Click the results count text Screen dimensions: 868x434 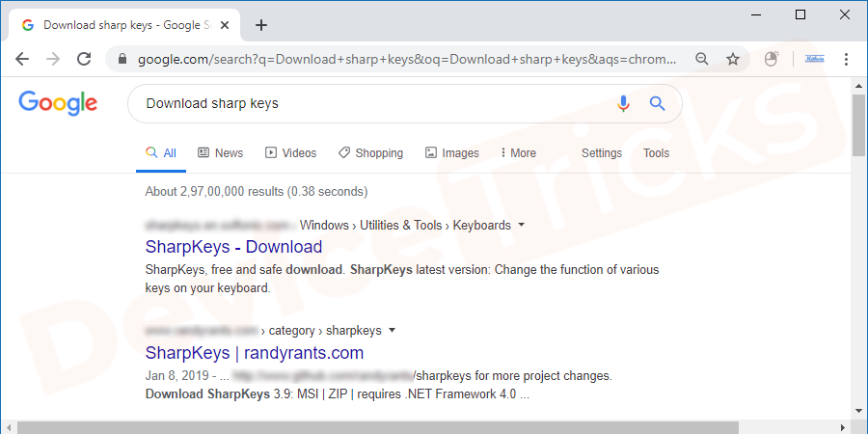coord(257,192)
